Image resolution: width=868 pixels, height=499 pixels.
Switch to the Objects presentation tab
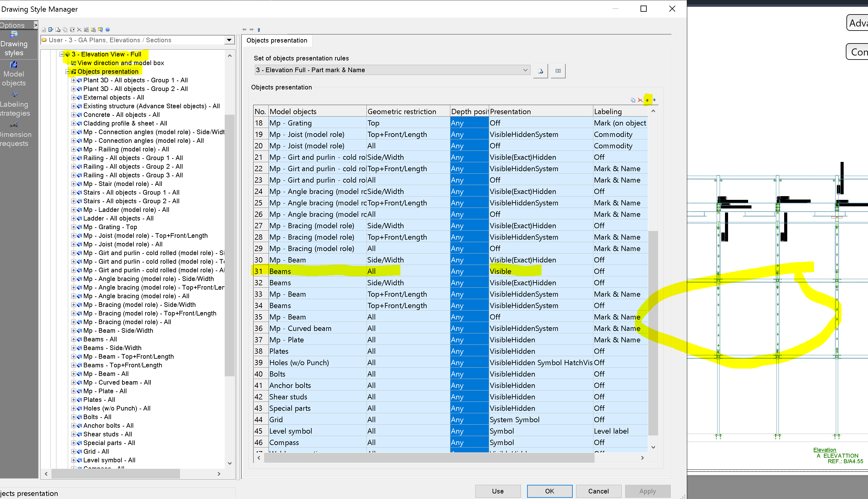(277, 40)
